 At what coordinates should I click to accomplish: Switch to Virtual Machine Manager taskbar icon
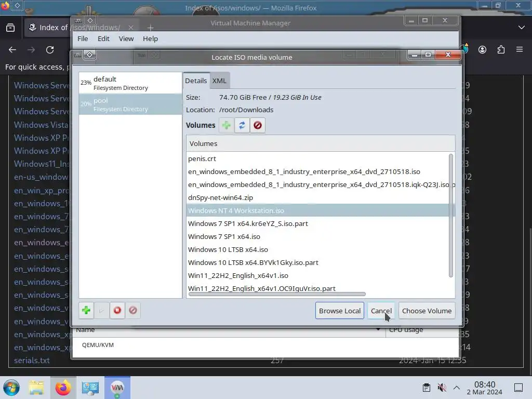pyautogui.click(x=117, y=388)
